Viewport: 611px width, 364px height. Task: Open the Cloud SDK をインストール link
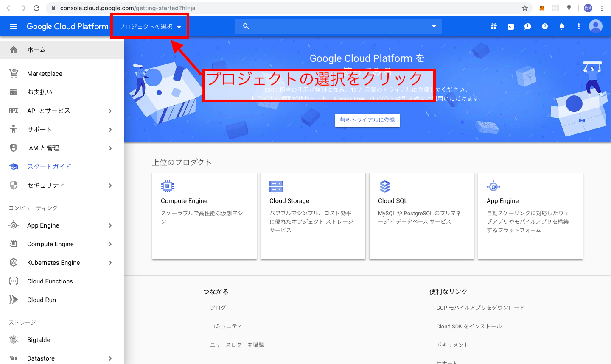(x=468, y=326)
